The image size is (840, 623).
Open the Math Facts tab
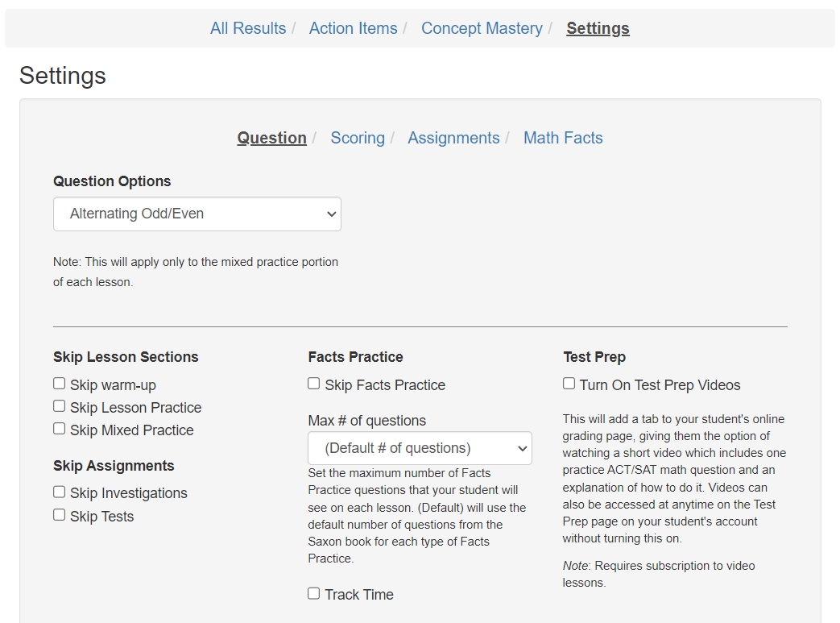click(x=563, y=138)
